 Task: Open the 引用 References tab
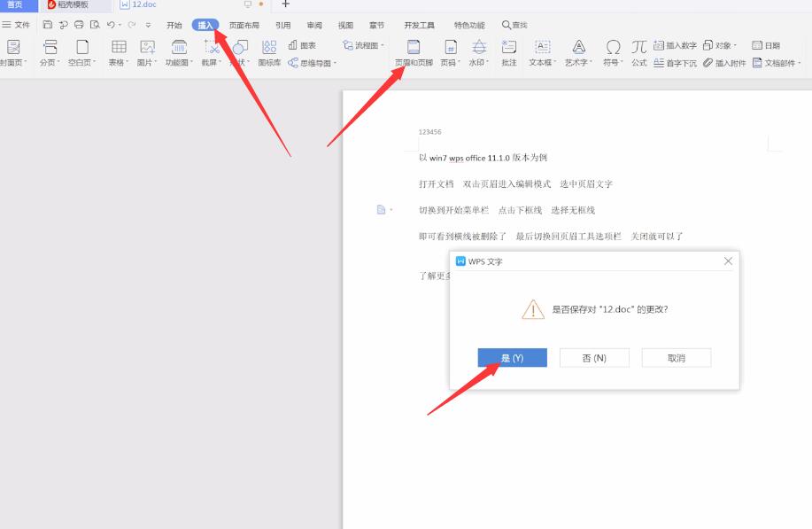click(282, 25)
